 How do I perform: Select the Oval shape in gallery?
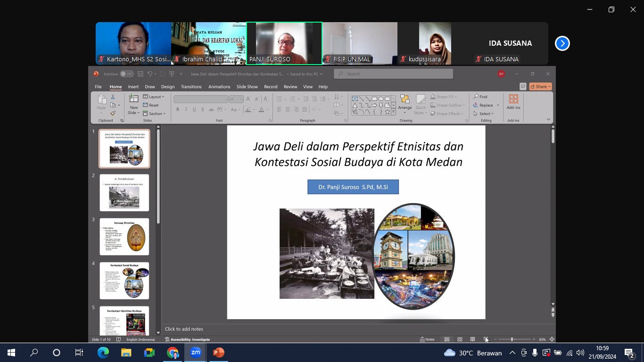(381, 99)
